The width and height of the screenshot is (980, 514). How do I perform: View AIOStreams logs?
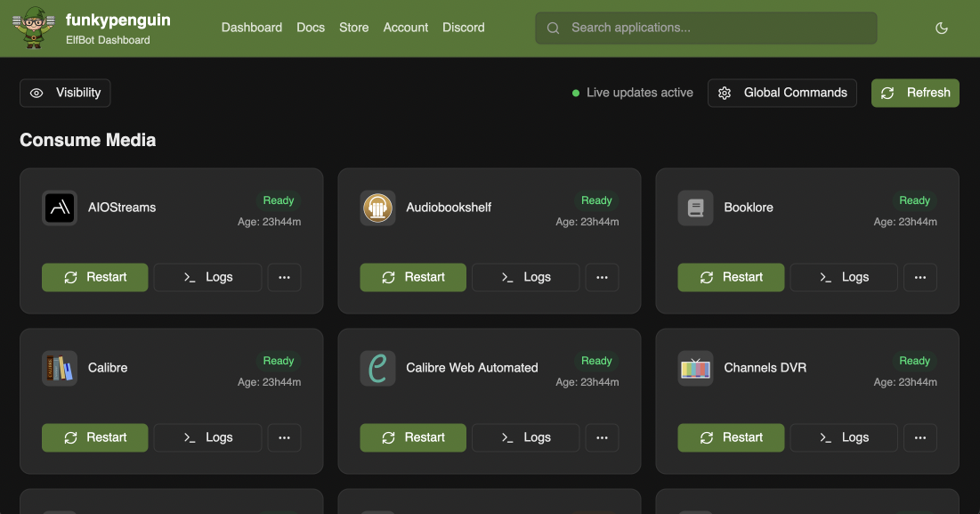point(207,278)
